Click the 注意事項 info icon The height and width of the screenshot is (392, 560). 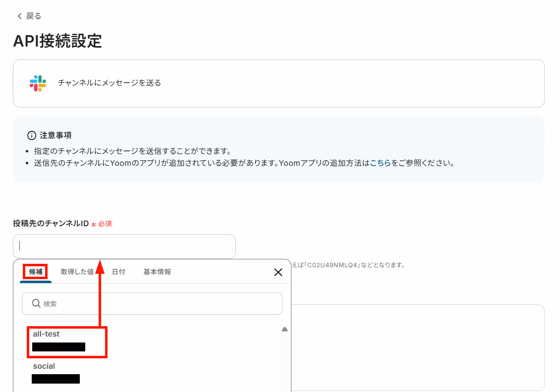pyautogui.click(x=32, y=136)
